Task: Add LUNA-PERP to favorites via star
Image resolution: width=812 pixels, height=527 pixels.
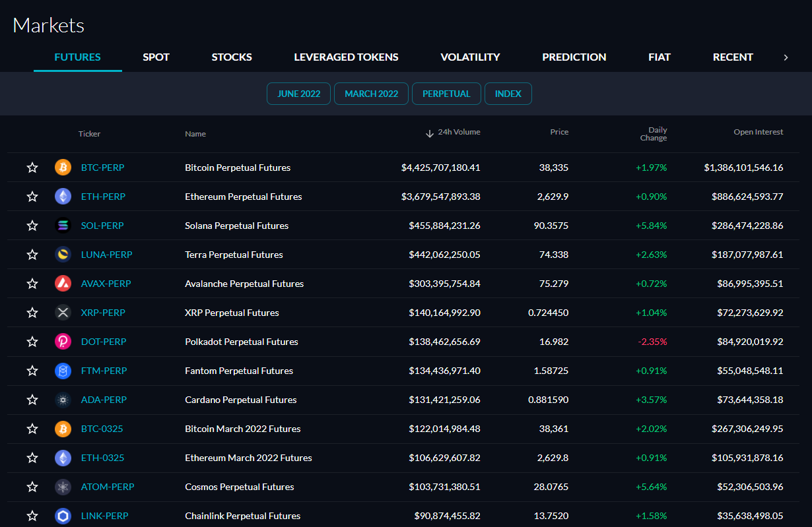Action: (32, 255)
